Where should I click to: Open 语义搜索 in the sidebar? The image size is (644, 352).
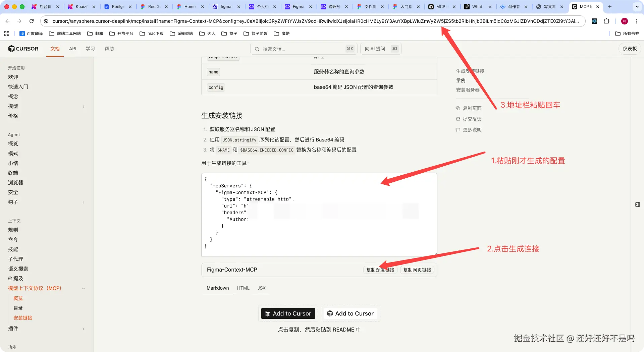[x=18, y=269]
